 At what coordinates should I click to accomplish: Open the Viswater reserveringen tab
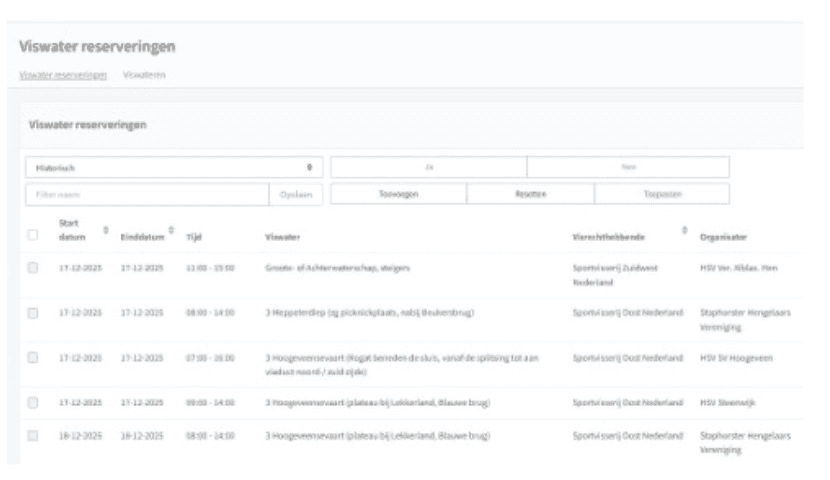(63, 75)
